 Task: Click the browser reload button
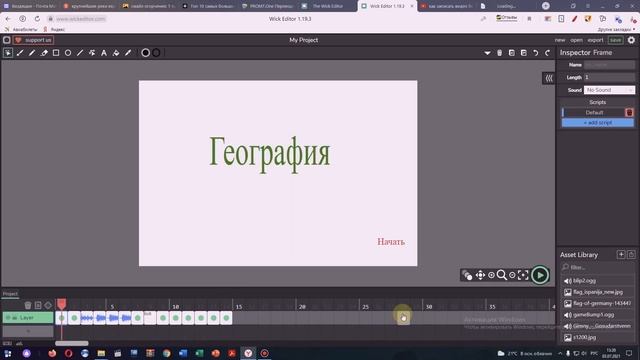[37, 19]
